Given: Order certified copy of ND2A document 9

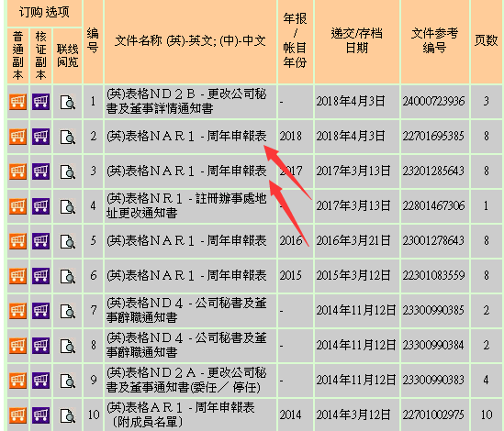Looking at the screenshot, I should tap(40, 381).
